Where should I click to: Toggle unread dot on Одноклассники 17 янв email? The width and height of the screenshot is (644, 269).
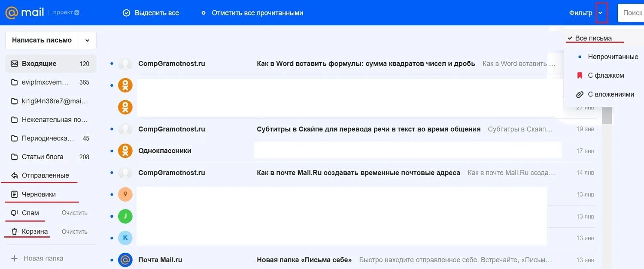tap(112, 151)
